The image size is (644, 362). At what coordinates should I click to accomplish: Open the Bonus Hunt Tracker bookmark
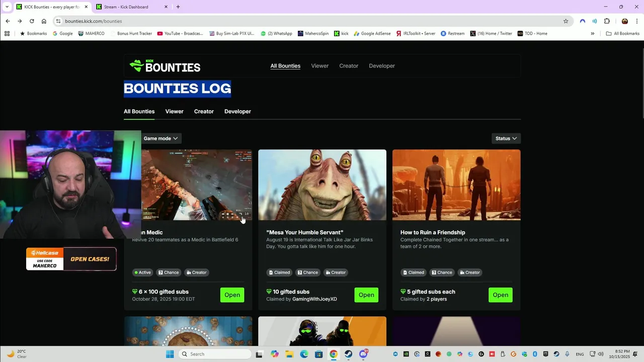tap(130, 34)
